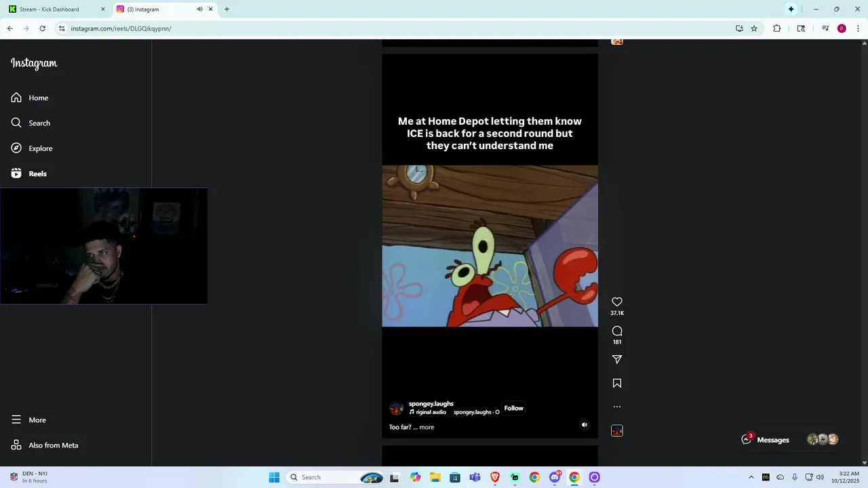Install app icon in address bar
Screen dimensions: 868x488
coord(739,28)
